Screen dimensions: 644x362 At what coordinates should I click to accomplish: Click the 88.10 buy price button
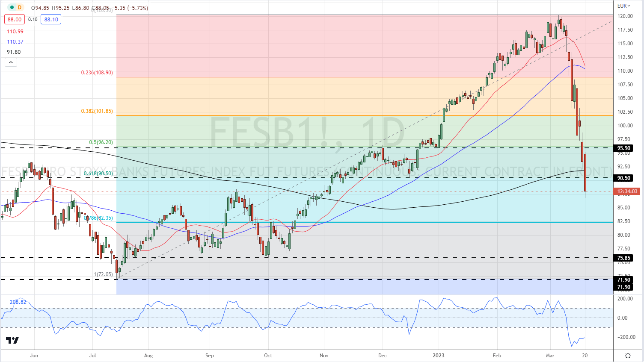(x=51, y=19)
